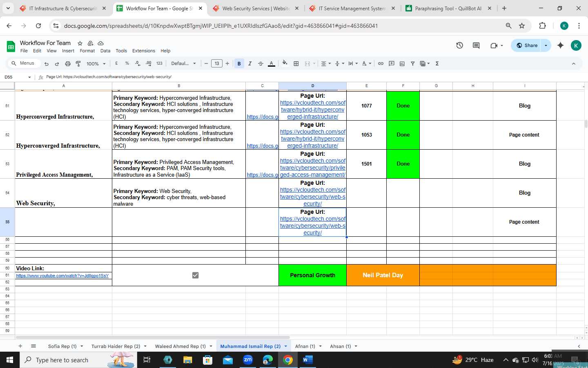Click the Print icon
This screenshot has width=588, height=368.
tap(68, 64)
